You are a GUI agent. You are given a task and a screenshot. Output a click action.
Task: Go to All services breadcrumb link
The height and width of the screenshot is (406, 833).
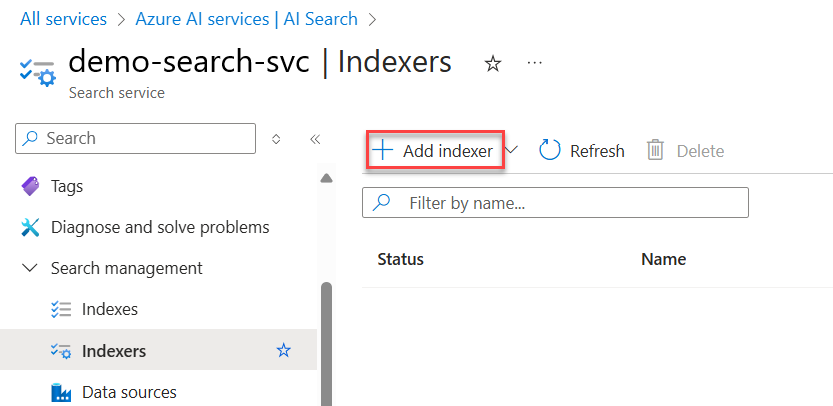[x=63, y=19]
